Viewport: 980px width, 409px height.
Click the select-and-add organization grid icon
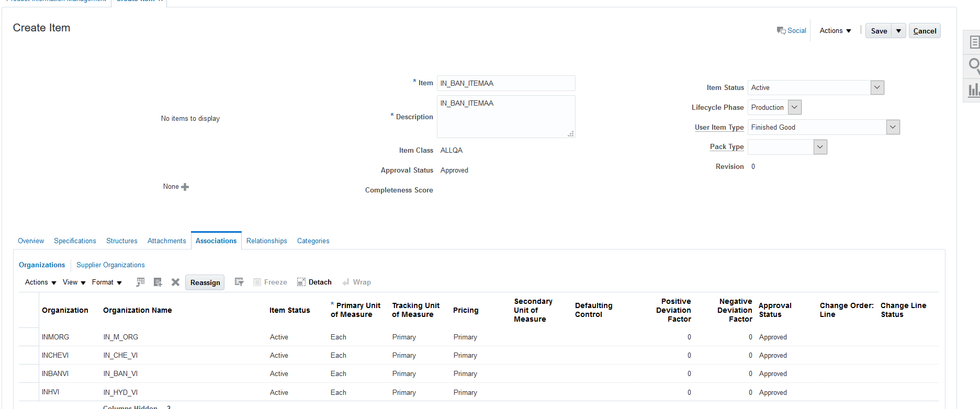[140, 282]
